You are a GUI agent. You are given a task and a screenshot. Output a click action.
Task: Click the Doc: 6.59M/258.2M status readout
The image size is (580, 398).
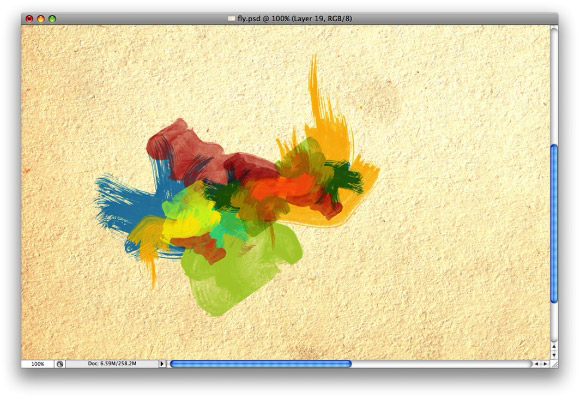112,364
